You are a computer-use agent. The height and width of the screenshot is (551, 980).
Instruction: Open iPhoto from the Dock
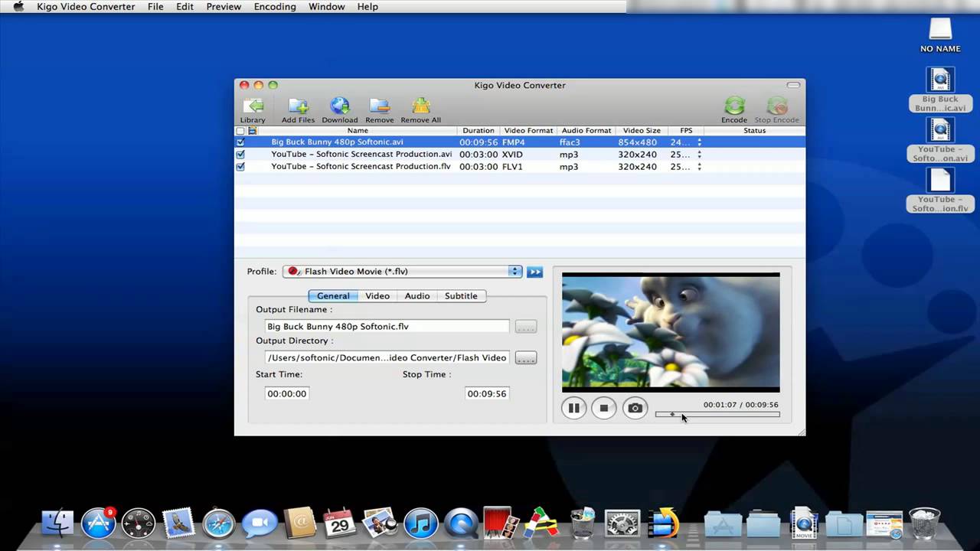tap(380, 523)
